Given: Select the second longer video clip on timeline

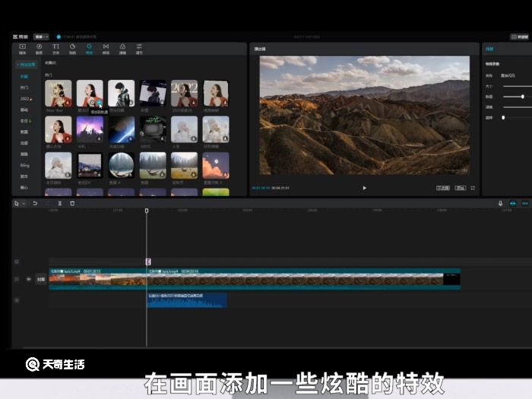Looking at the screenshot, I should click(x=304, y=279).
